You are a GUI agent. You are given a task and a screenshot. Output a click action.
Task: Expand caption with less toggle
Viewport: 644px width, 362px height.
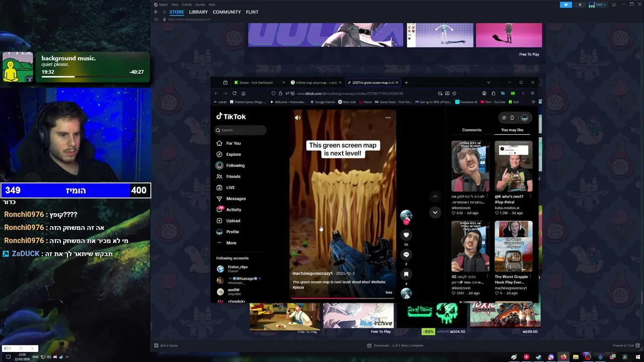(x=388, y=293)
